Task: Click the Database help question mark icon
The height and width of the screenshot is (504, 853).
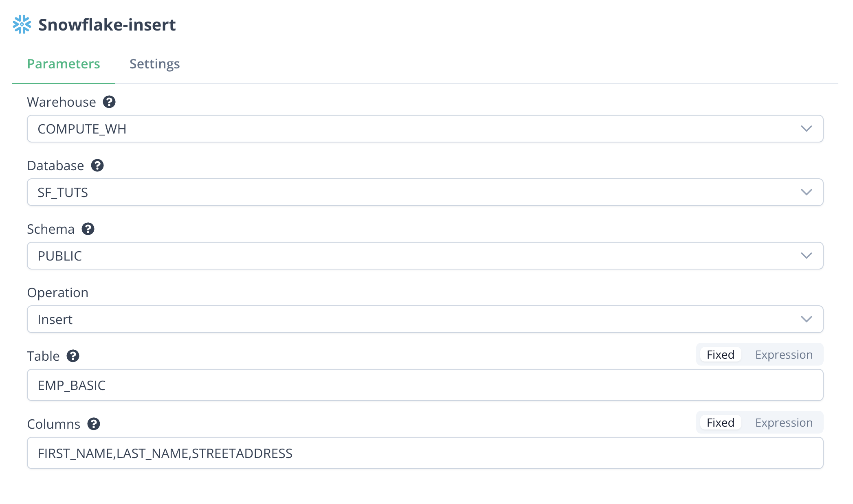Action: [97, 165]
